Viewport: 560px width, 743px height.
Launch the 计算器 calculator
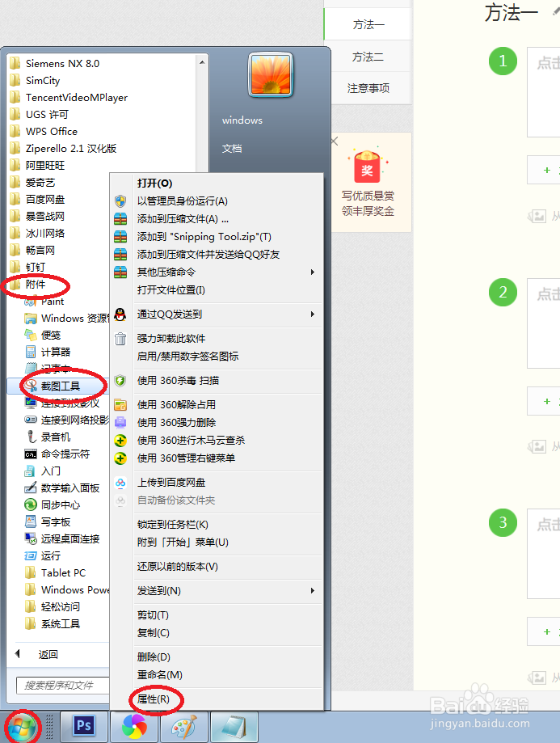56,352
